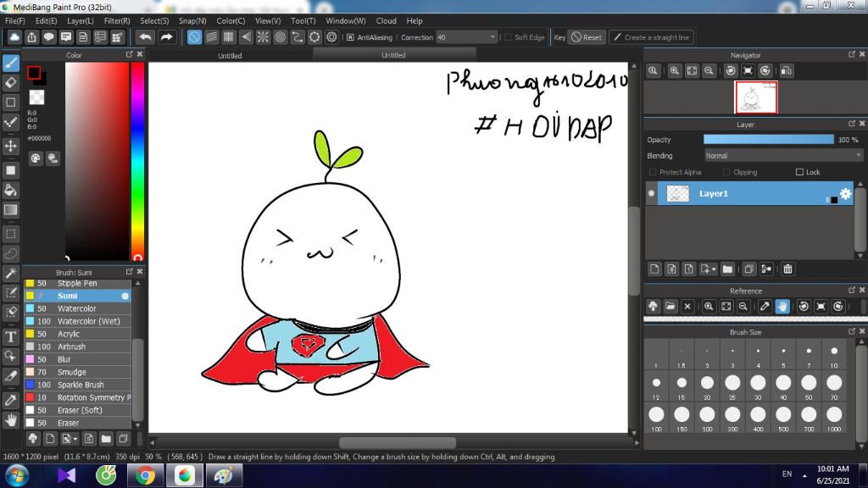Click the Undo arrow in toolbar

146,37
